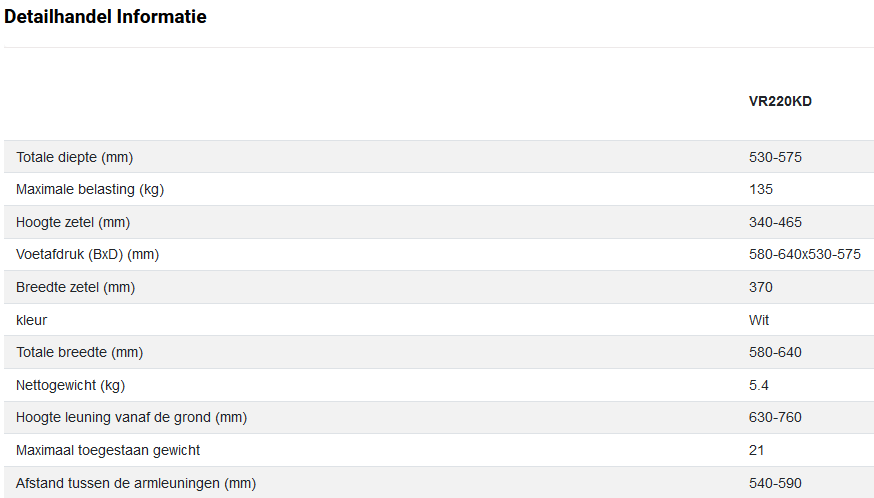Click the 5.4 net weight value
Image resolution: width=874 pixels, height=498 pixels.
point(759,385)
